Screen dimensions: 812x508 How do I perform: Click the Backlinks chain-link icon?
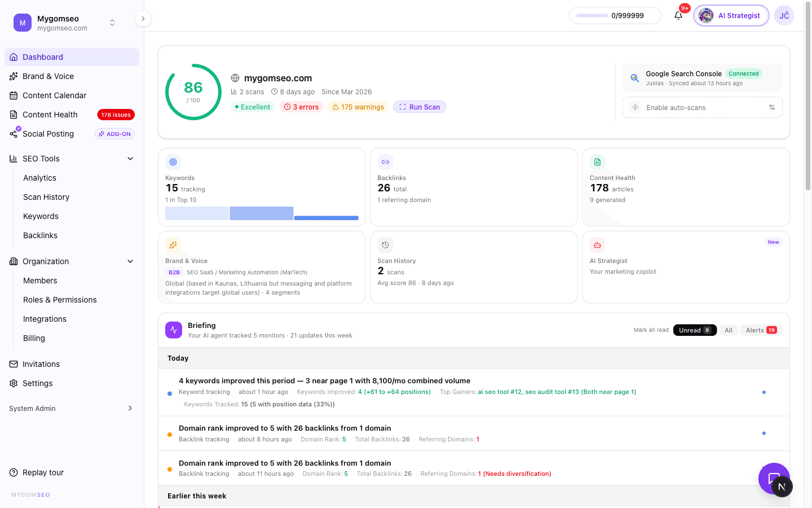[385, 161]
